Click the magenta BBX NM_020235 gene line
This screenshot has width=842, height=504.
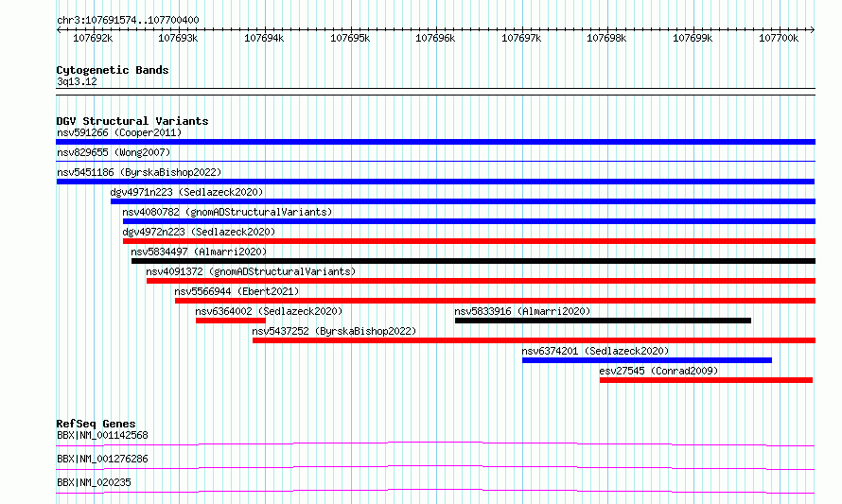435,491
